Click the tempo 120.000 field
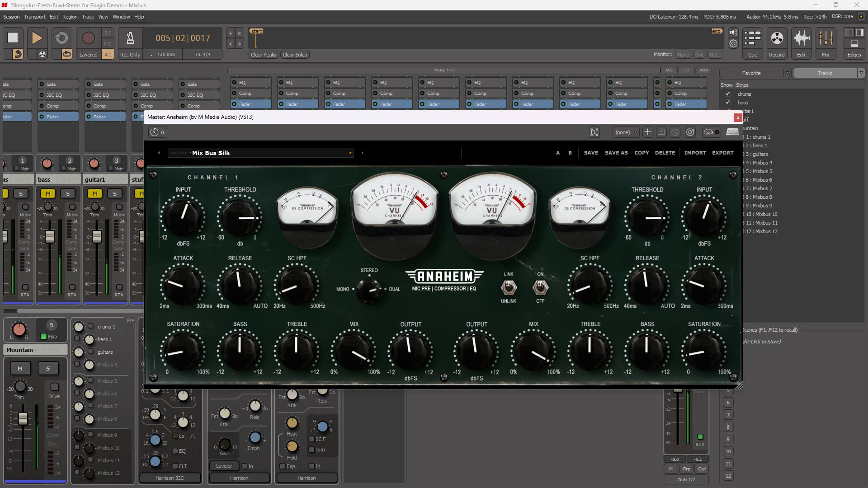The height and width of the screenshot is (488, 868). coord(163,55)
